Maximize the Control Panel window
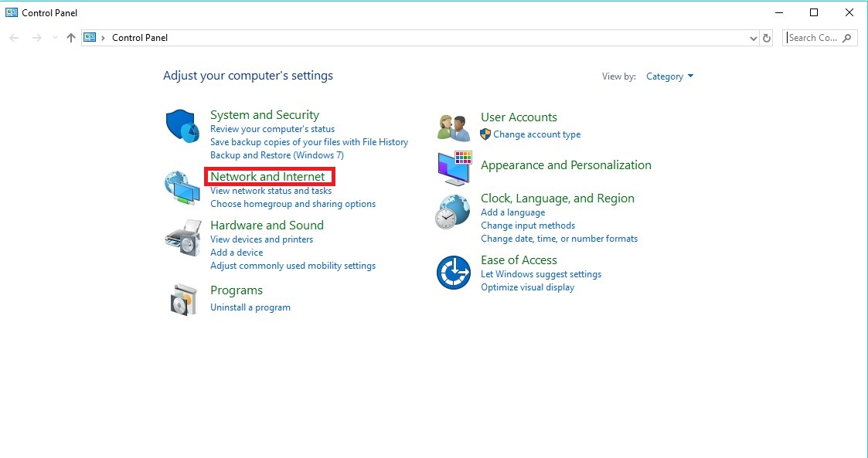Viewport: 868px width, 458px height. (814, 12)
